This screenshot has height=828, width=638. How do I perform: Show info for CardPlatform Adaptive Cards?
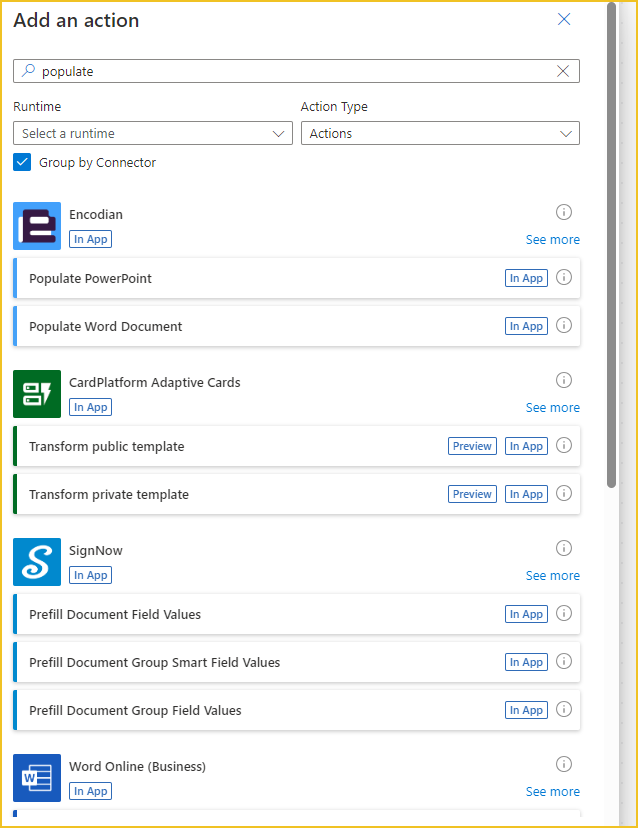(x=564, y=380)
